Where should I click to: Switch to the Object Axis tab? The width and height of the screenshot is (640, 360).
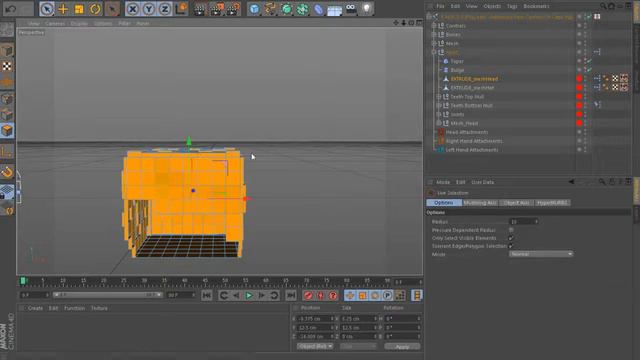click(516, 203)
